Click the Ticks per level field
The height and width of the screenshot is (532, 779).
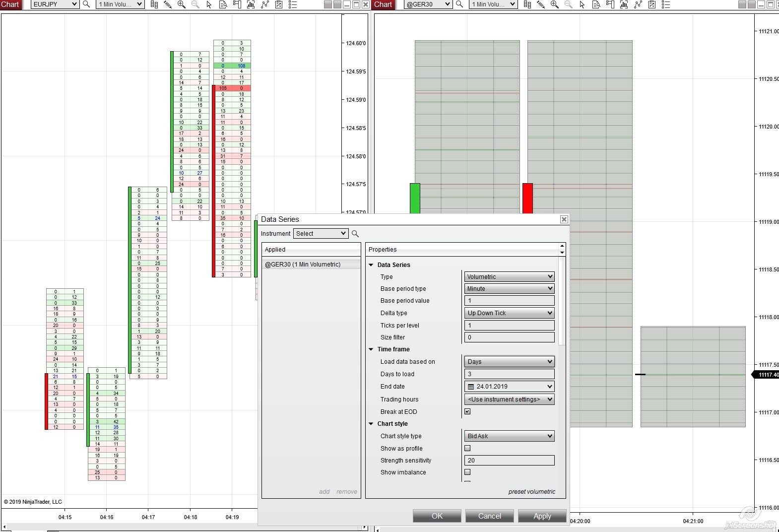click(509, 326)
